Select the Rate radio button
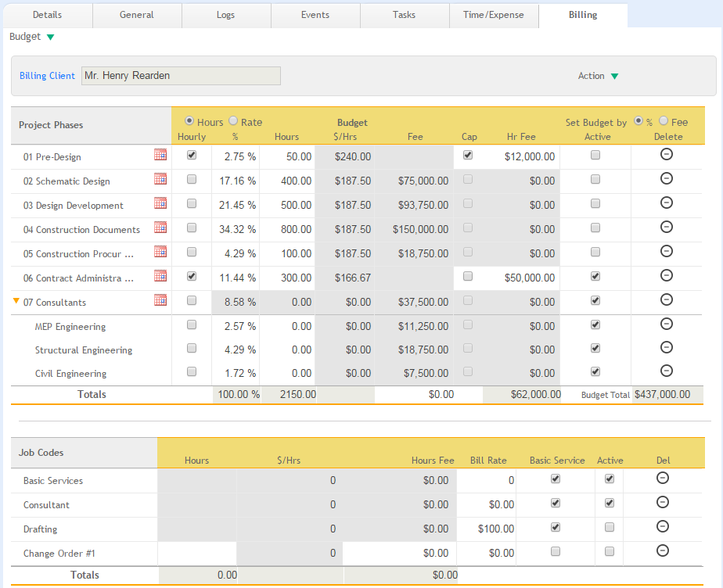The width and height of the screenshot is (723, 588). coord(233,120)
